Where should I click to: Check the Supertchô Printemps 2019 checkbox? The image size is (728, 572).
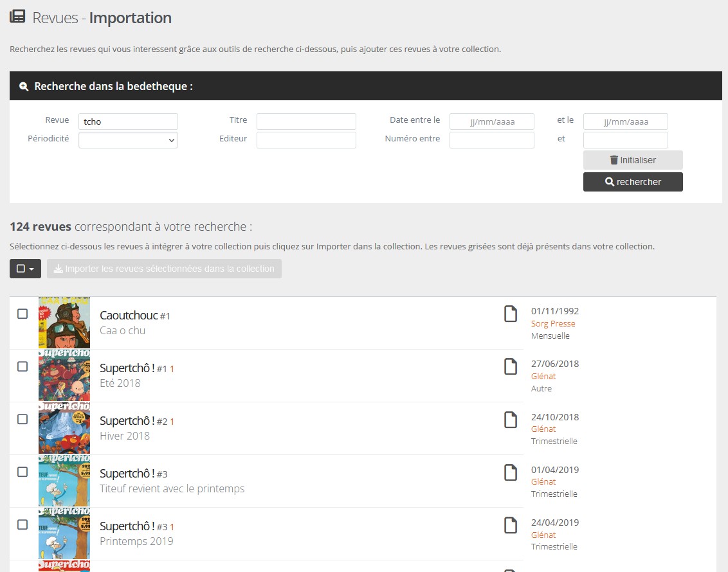coord(23,524)
